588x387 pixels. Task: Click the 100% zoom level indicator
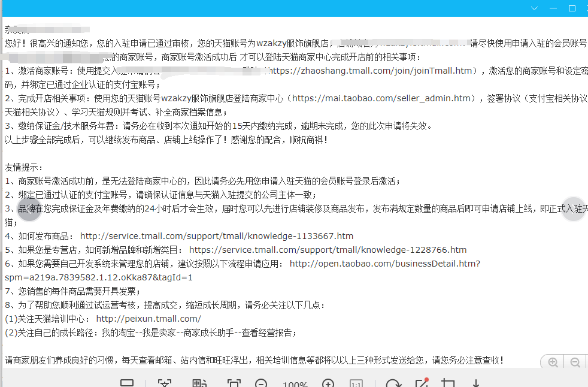pyautogui.click(x=295, y=384)
